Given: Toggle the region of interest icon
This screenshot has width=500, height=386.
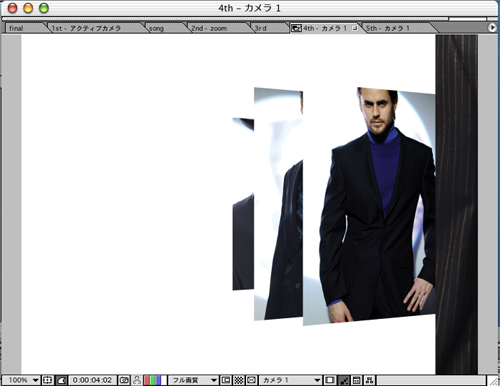Looking at the screenshot, I should pos(226,380).
